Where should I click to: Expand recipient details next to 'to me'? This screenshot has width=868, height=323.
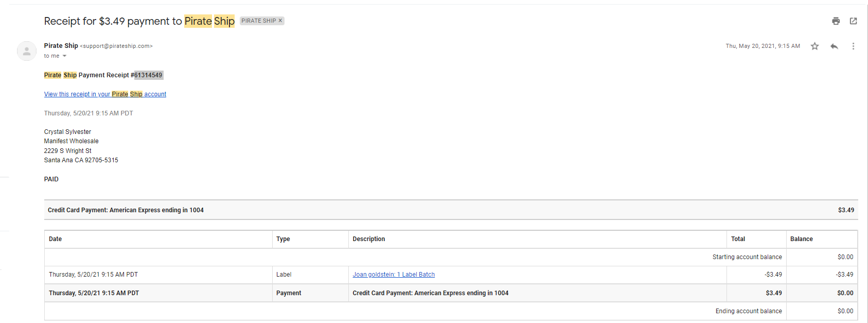[x=64, y=56]
